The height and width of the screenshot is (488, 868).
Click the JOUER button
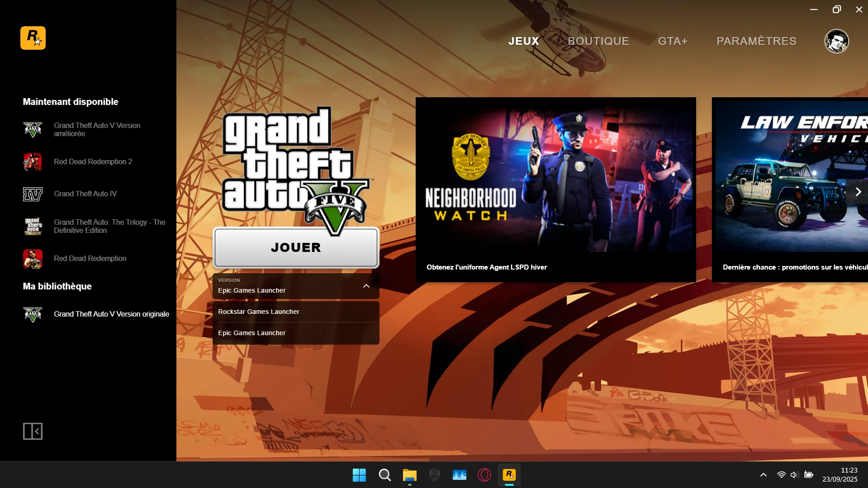click(x=296, y=247)
